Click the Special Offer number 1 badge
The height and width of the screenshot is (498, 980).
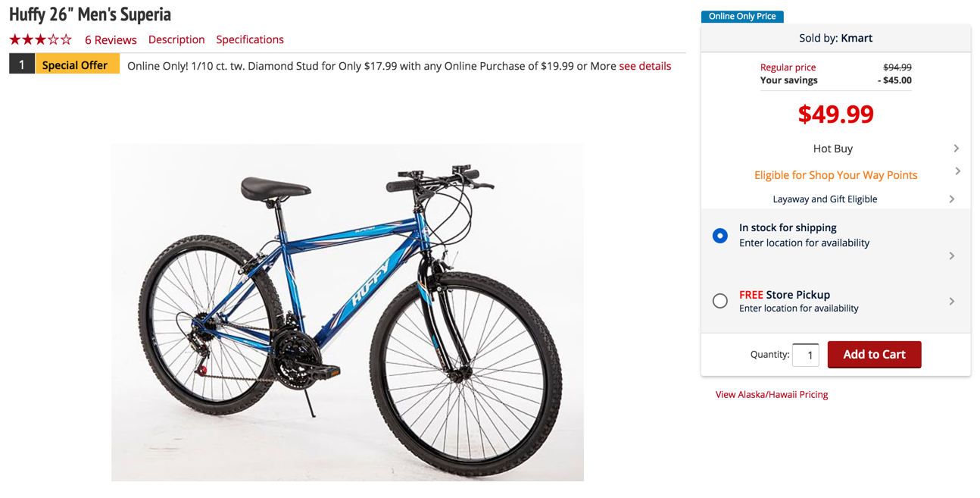(x=22, y=65)
